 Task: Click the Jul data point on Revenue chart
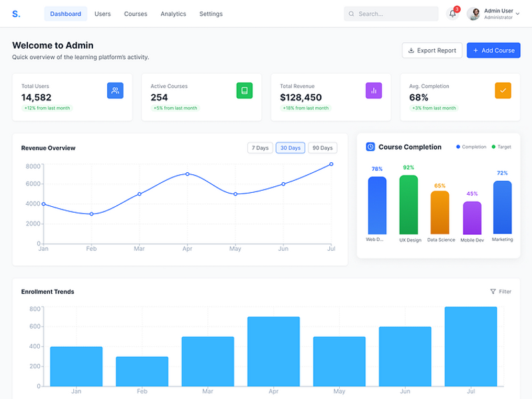tap(331, 164)
